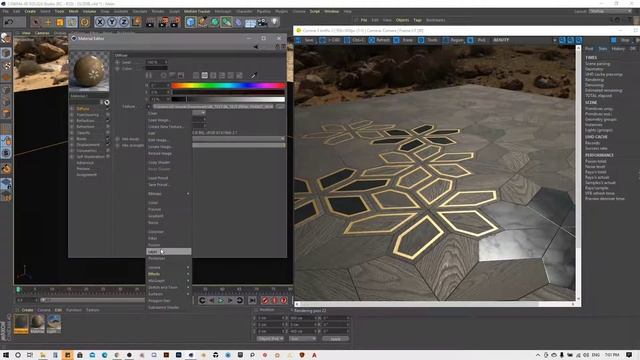Select first material thumbnail in Material Manager

21,324
